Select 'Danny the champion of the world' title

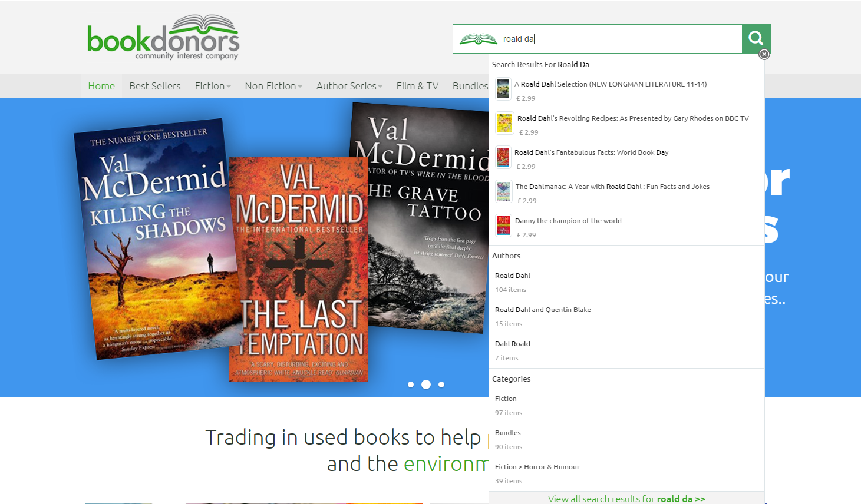point(568,221)
